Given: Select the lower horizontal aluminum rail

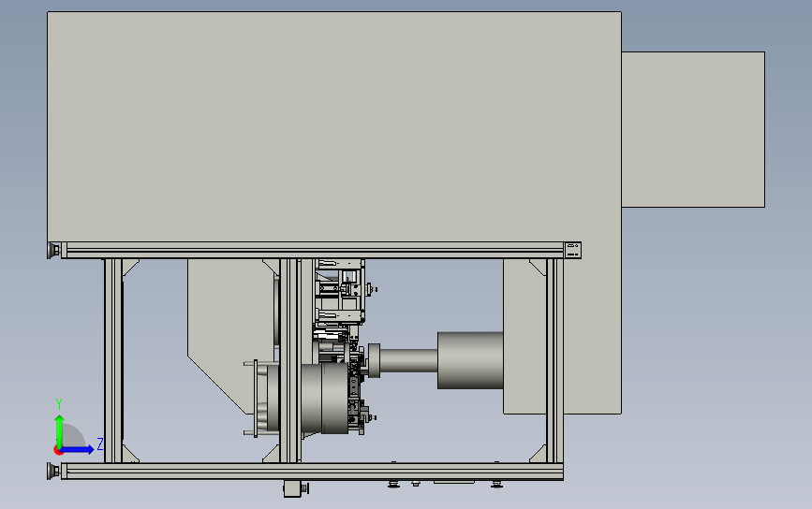Looking at the screenshot, I should coord(312,471).
